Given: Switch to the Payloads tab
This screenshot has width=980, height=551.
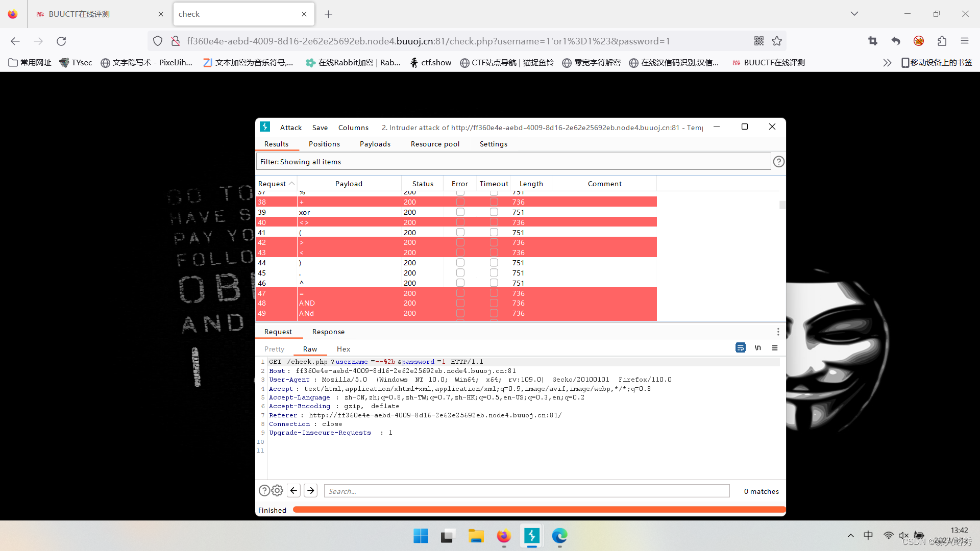Looking at the screenshot, I should click(375, 144).
